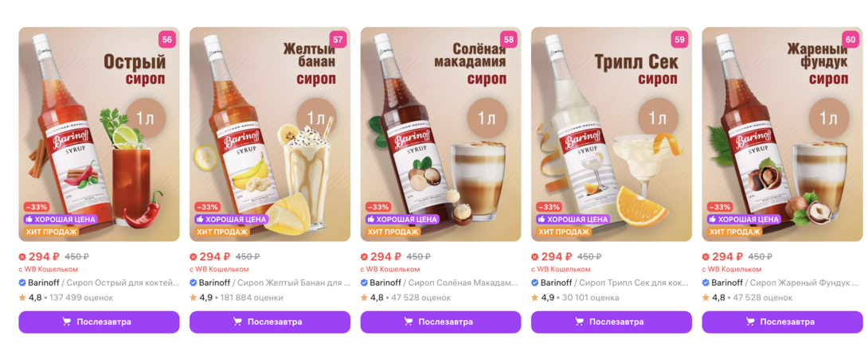Click the ХИТ ПРОДАЖ label on Острый syrup
The image size is (868, 351).
[x=51, y=232]
